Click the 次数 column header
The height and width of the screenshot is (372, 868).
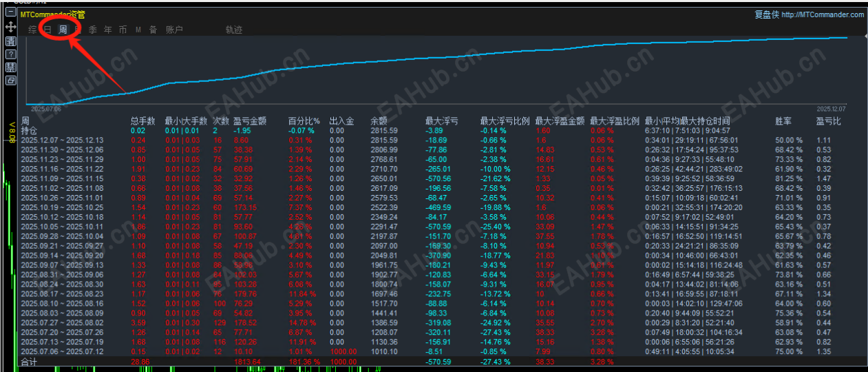tap(220, 121)
